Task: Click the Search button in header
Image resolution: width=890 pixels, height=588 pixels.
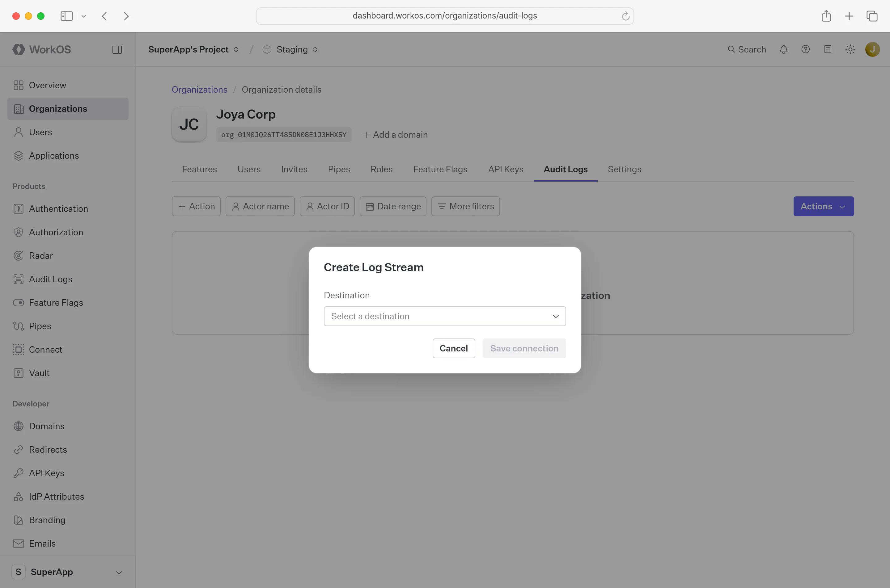Action: (747, 49)
